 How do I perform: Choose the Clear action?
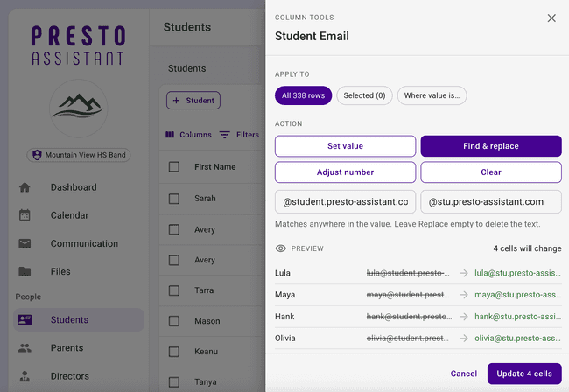[x=491, y=172]
